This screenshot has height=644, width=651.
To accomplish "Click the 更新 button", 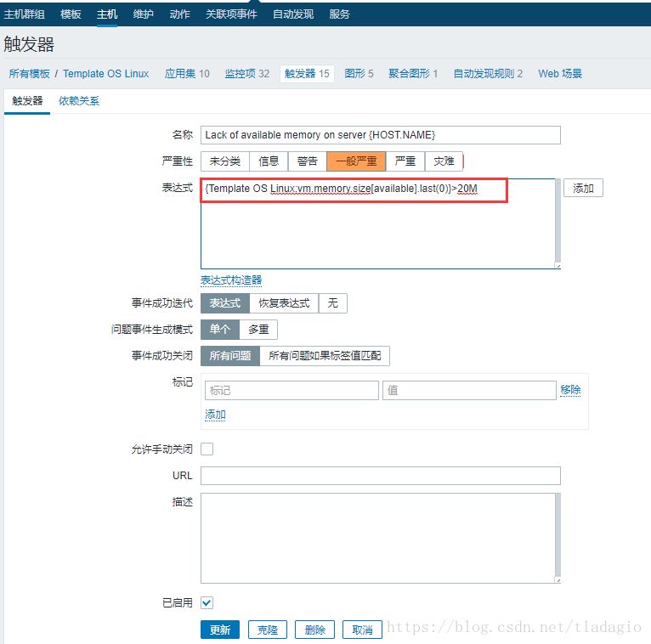I will click(220, 630).
